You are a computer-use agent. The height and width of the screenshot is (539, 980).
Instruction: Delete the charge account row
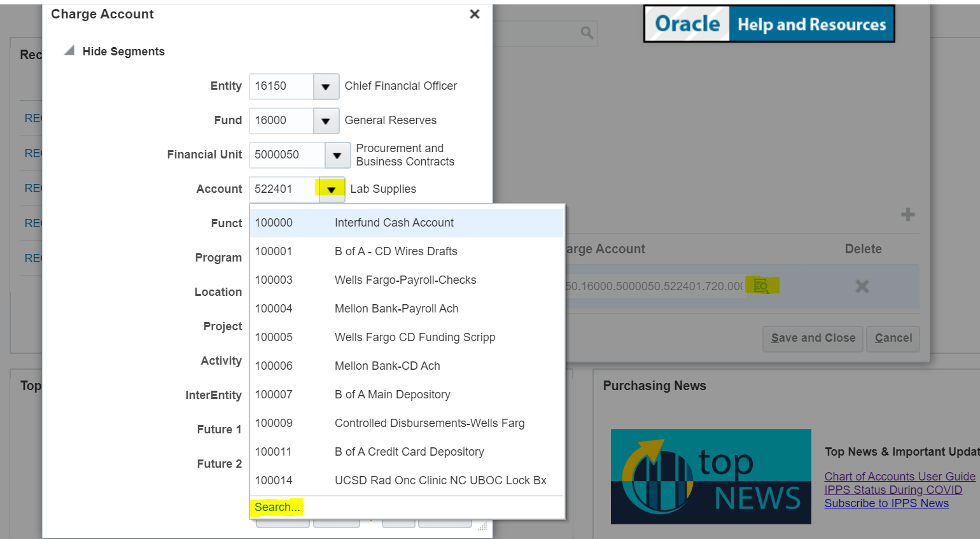pos(862,286)
